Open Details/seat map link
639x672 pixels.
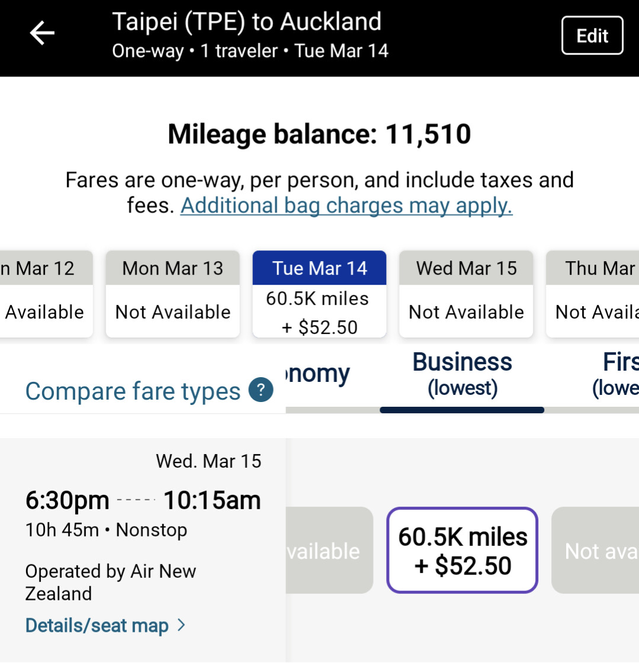(x=97, y=625)
